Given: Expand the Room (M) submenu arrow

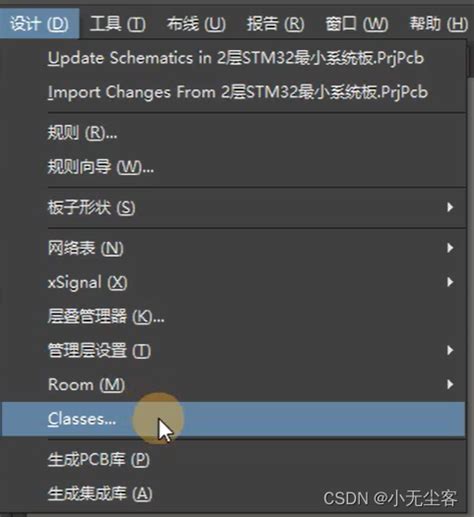Looking at the screenshot, I should coord(450,384).
